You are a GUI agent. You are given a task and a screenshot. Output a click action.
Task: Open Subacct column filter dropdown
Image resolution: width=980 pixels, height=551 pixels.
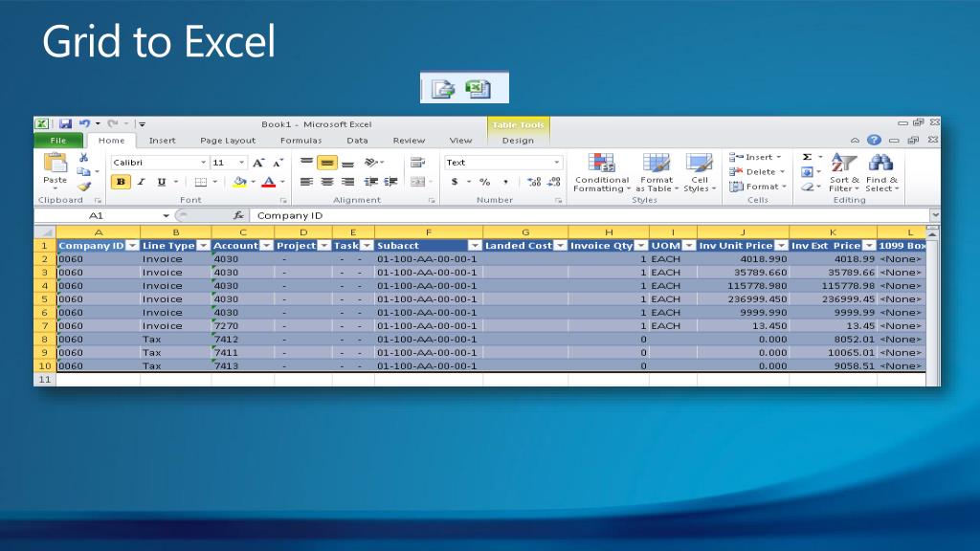coord(475,246)
